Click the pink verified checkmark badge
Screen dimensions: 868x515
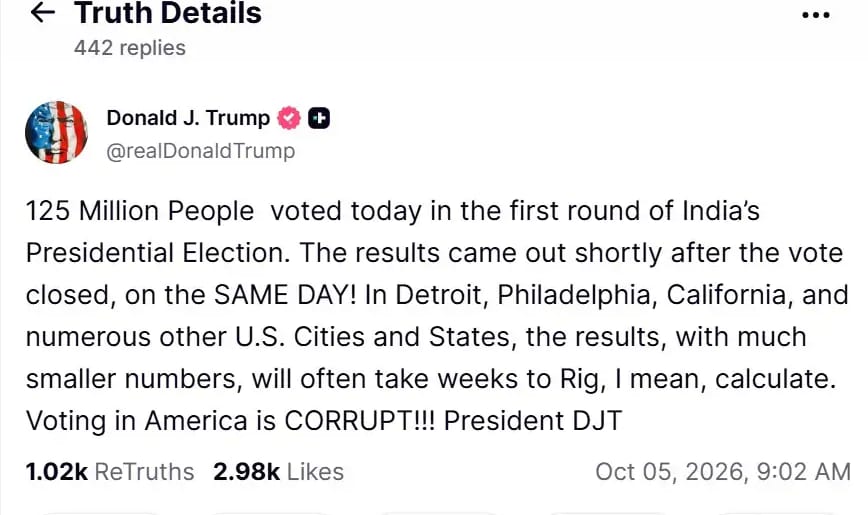pos(289,118)
